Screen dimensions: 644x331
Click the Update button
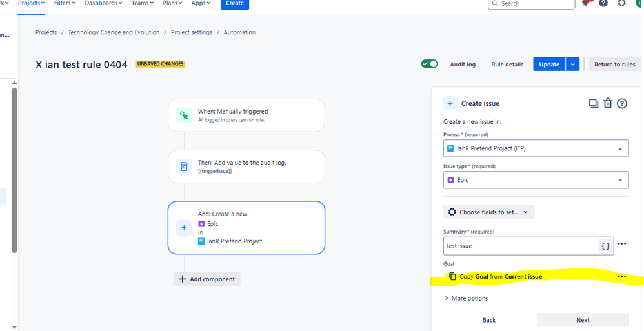click(549, 64)
